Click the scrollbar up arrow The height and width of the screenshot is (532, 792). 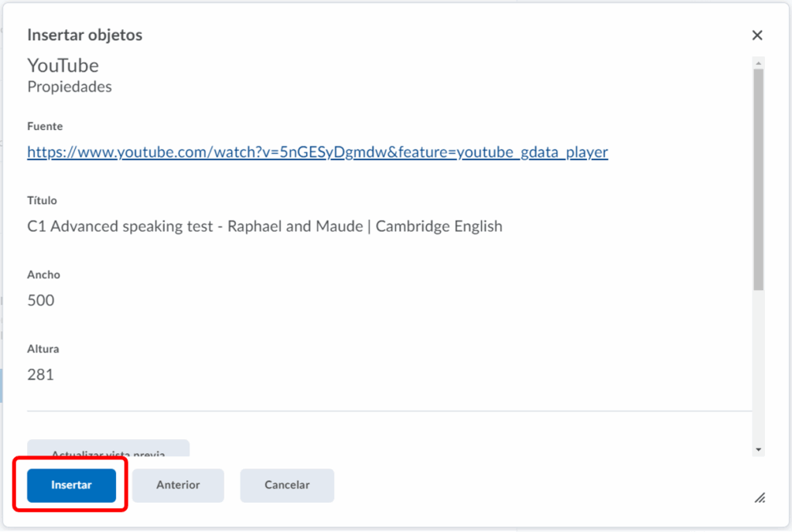click(x=759, y=63)
